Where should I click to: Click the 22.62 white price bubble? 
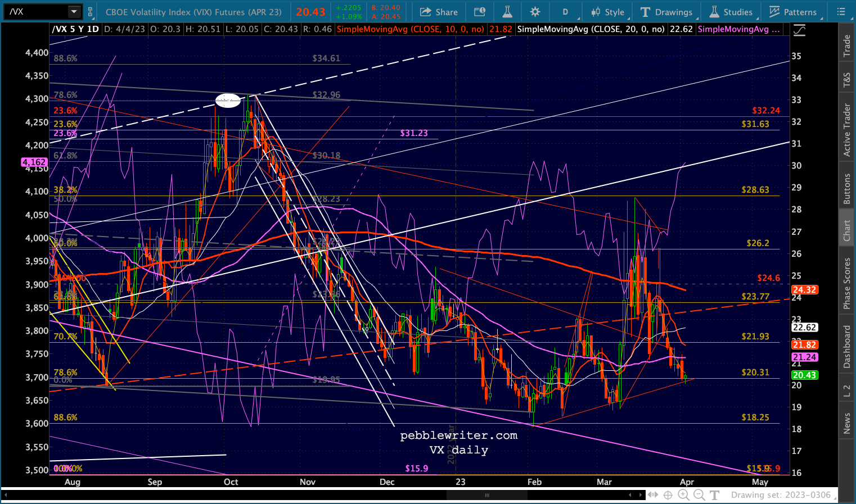(804, 327)
